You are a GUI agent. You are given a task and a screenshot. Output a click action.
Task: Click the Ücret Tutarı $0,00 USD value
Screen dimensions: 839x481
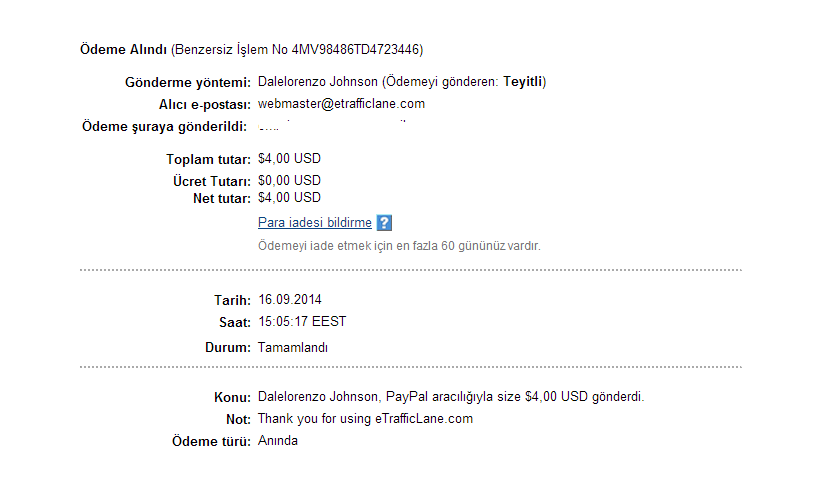[x=289, y=181]
